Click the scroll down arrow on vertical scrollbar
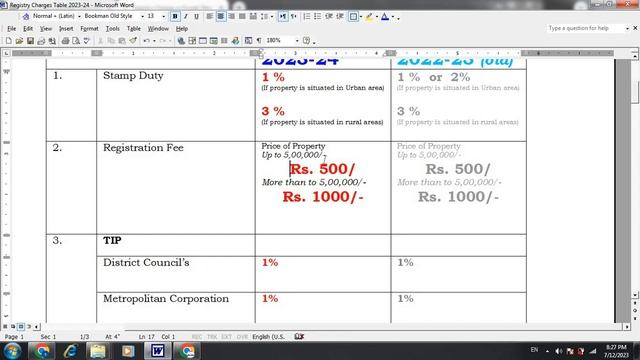The height and width of the screenshot is (360, 640). click(635, 295)
